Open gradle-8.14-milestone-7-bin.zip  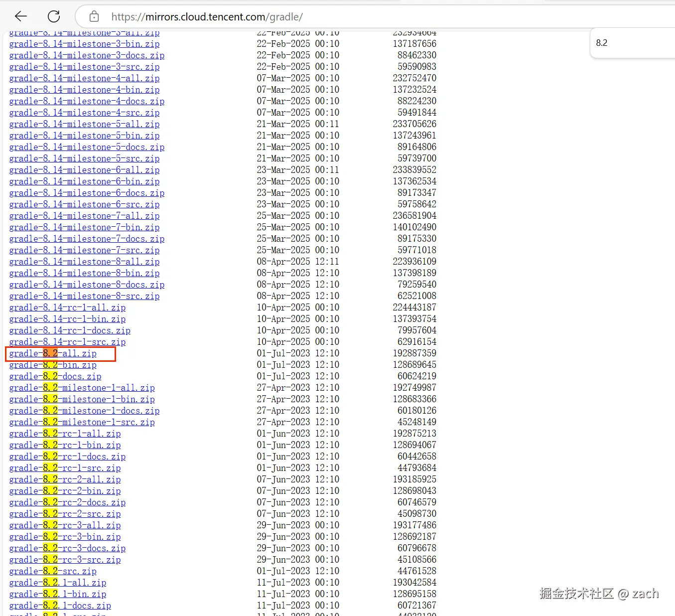point(85,227)
